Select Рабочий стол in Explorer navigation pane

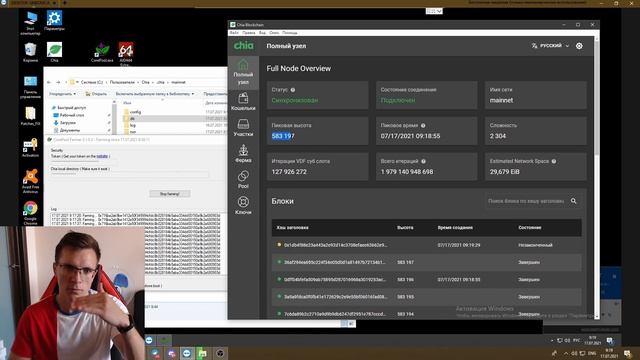coord(72,116)
